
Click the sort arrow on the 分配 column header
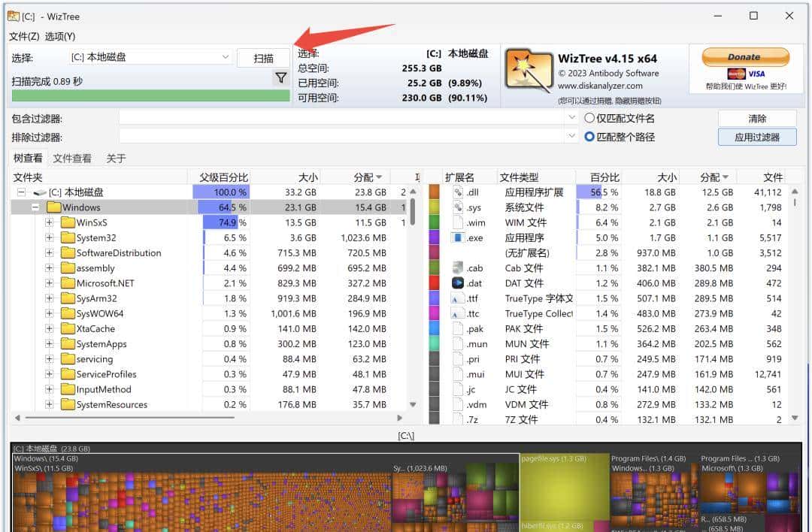click(x=380, y=177)
